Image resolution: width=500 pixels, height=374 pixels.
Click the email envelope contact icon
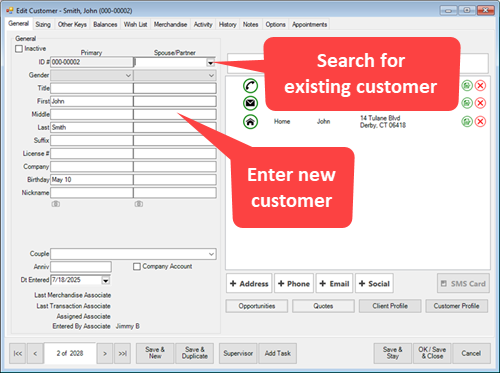tap(250, 103)
